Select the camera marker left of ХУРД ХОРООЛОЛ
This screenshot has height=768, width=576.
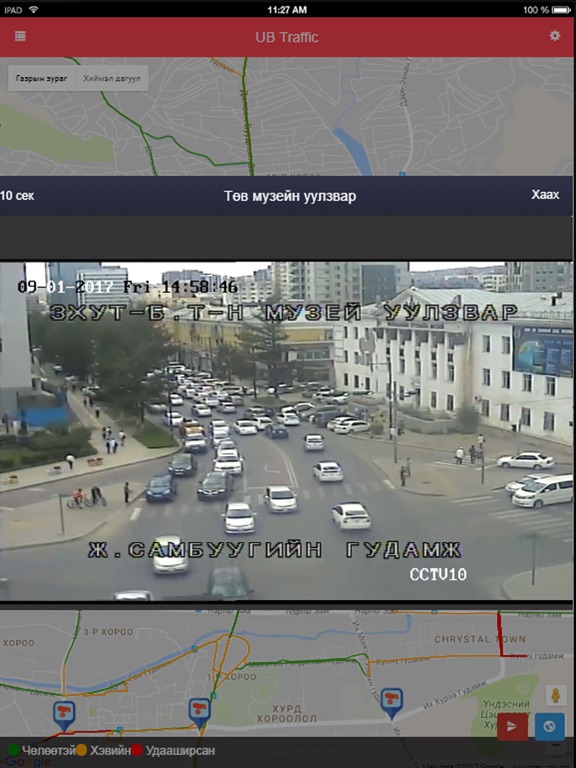[199, 713]
